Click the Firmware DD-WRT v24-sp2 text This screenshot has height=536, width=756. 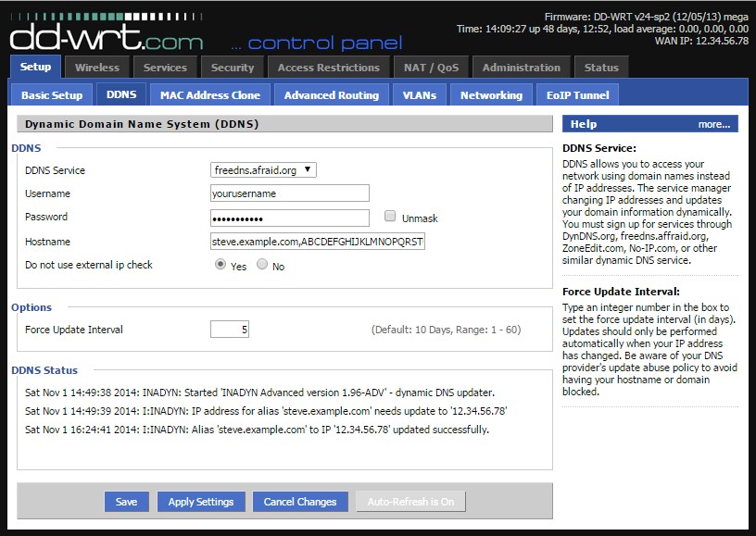647,17
